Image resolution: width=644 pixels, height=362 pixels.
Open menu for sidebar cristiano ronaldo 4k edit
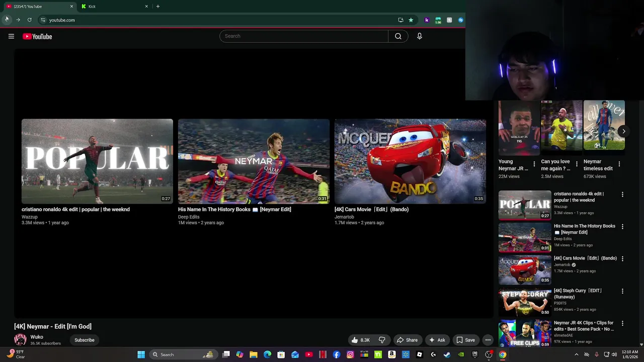622,195
